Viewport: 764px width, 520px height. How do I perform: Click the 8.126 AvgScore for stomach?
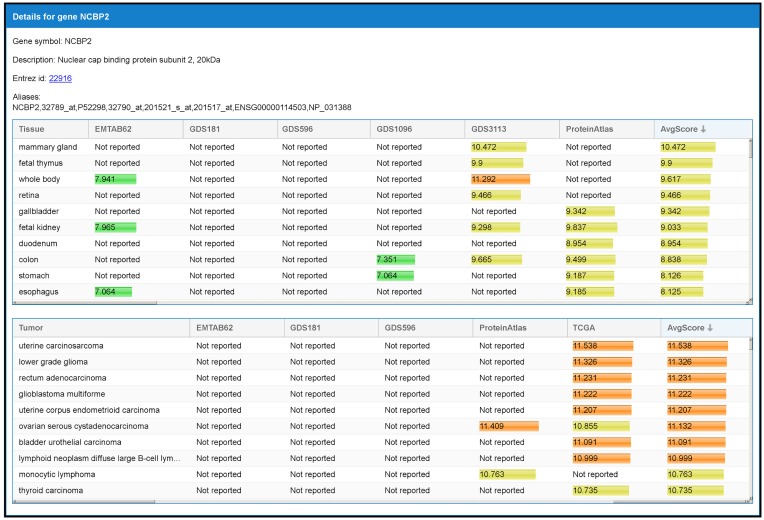tap(682, 276)
